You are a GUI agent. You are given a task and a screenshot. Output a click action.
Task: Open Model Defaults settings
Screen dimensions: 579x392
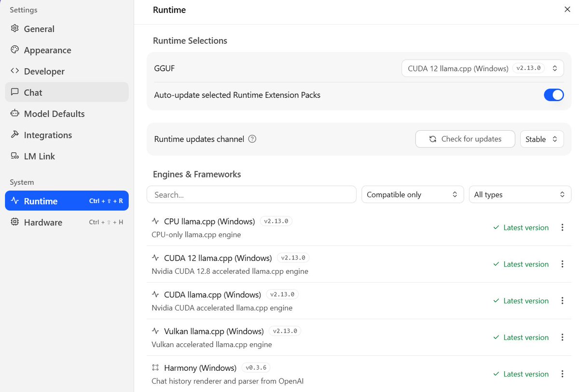pos(67,114)
